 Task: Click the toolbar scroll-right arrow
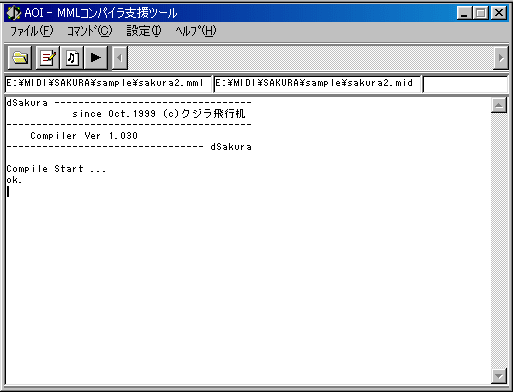(501, 58)
